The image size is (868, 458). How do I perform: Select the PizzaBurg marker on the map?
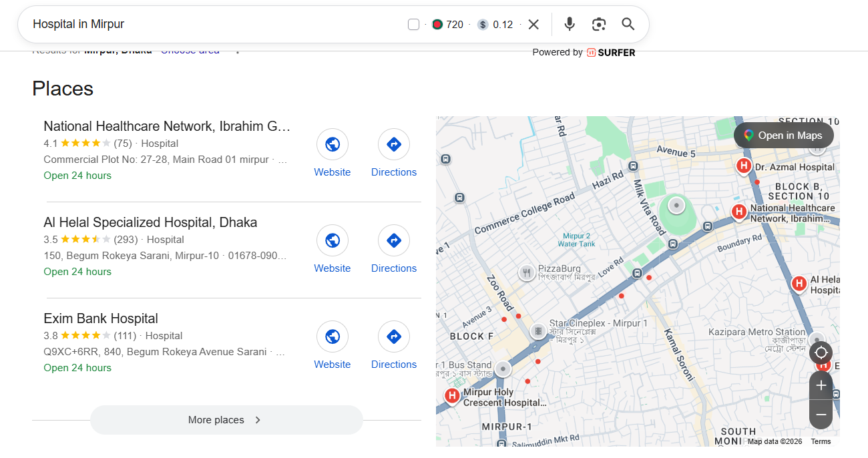[527, 272]
